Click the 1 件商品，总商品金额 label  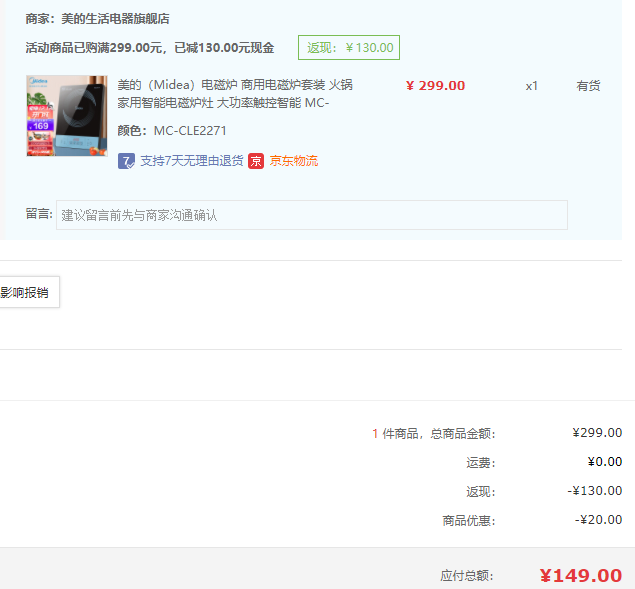tap(434, 433)
